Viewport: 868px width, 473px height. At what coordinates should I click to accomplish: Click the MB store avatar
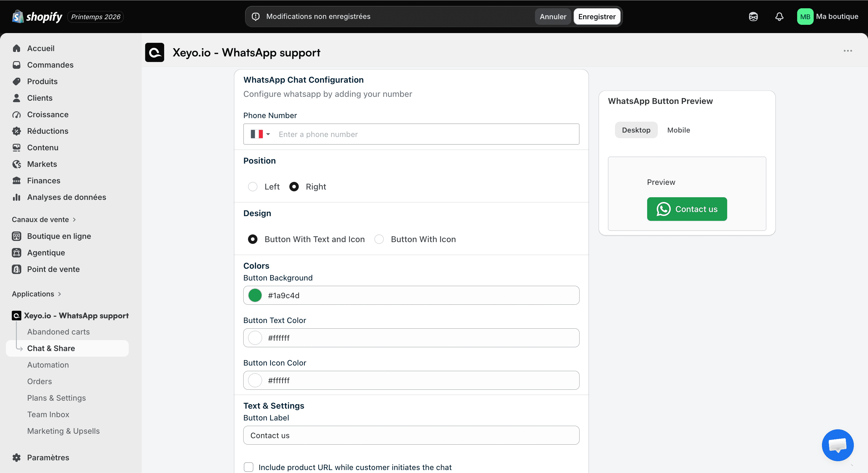pyautogui.click(x=805, y=17)
